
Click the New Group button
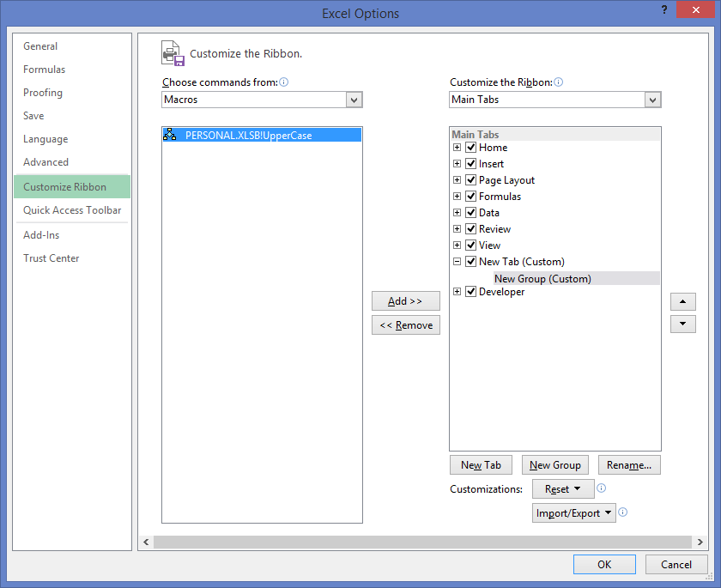[x=555, y=464]
